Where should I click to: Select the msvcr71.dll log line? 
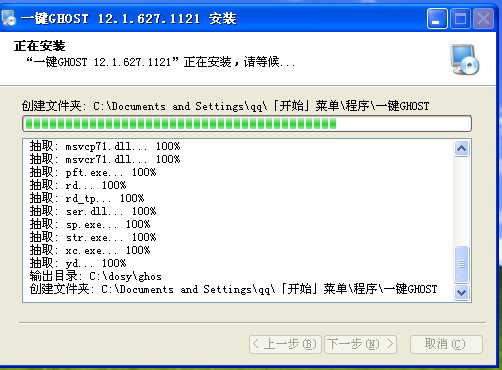pyautogui.click(x=105, y=159)
